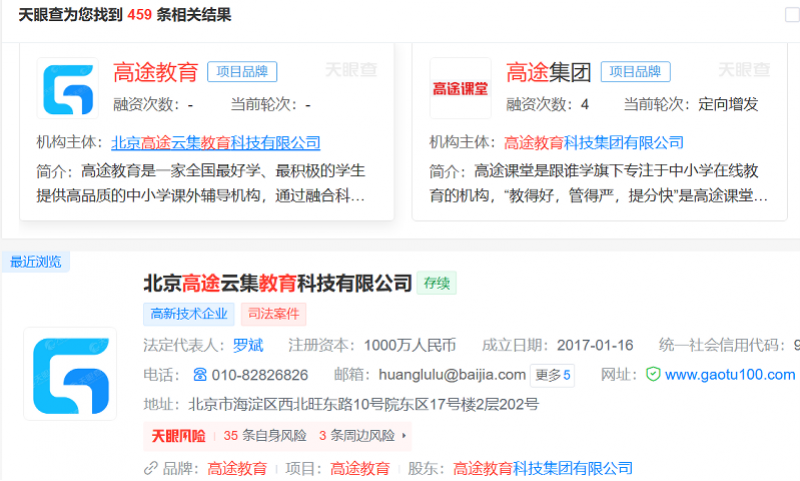This screenshot has width=800, height=481.
Task: Open shareholder 高途教育科技集团有限公司 link
Action: (x=543, y=468)
